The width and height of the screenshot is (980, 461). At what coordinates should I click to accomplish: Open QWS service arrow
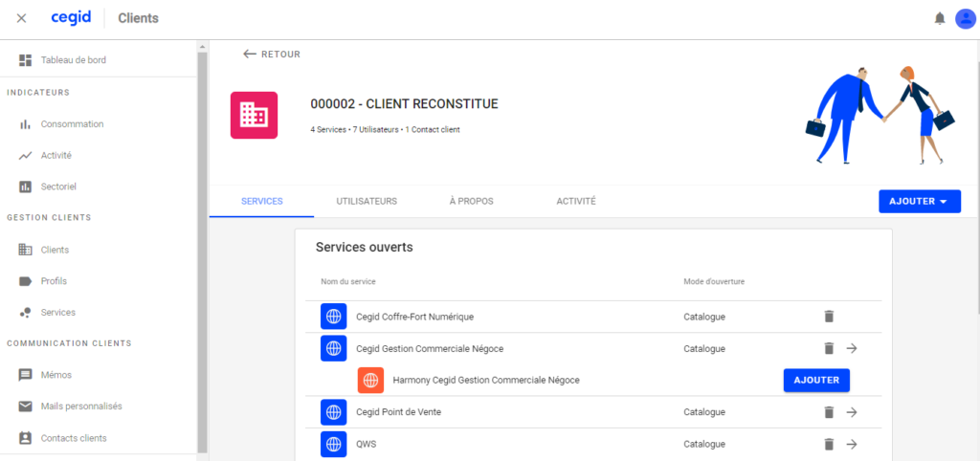pyautogui.click(x=851, y=444)
